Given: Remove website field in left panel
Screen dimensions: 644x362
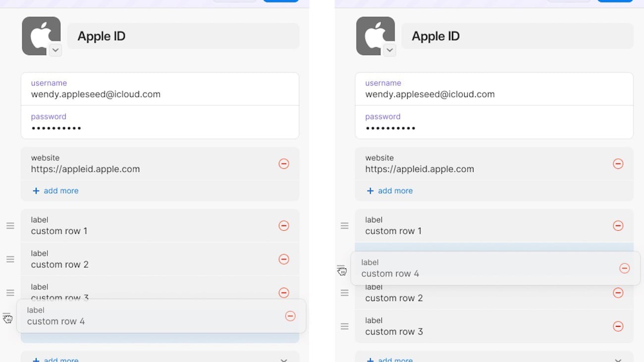Looking at the screenshot, I should point(284,163).
